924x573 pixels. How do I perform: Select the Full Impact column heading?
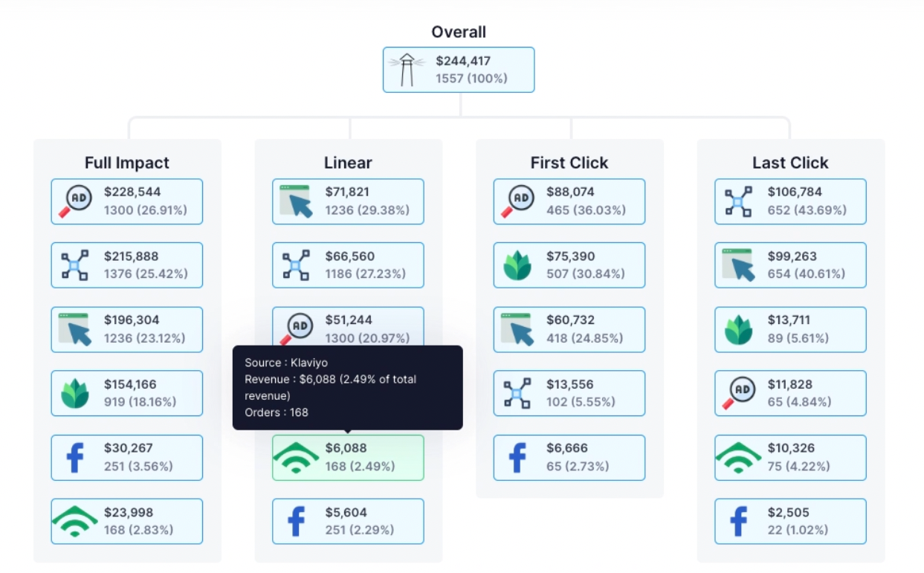point(127,163)
